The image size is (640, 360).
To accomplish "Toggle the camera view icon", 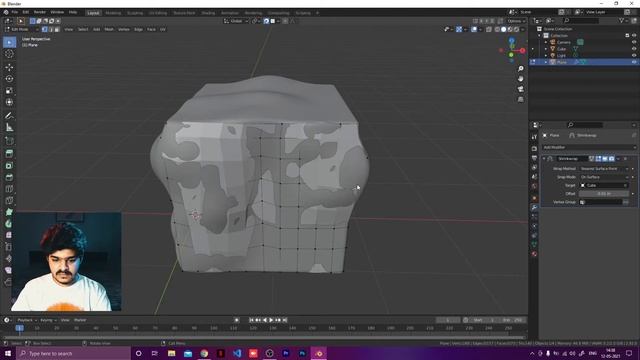I will click(x=520, y=89).
